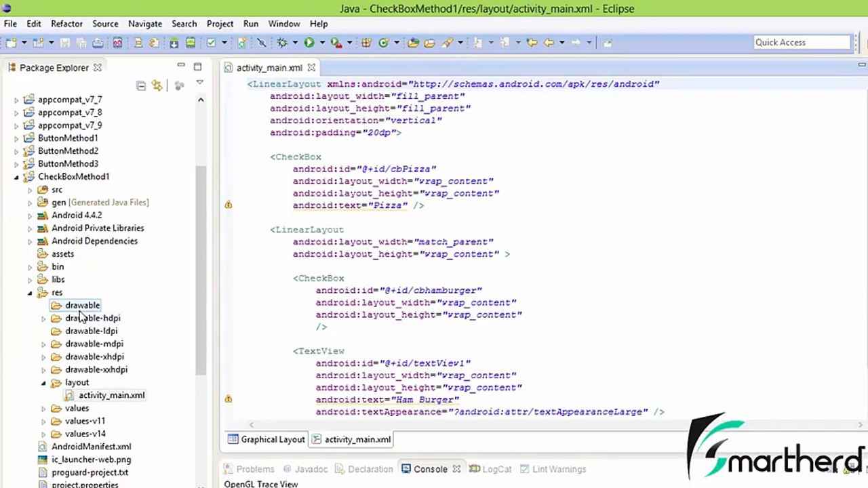Click the green Run button icon
Image resolution: width=868 pixels, height=488 pixels.
point(309,43)
